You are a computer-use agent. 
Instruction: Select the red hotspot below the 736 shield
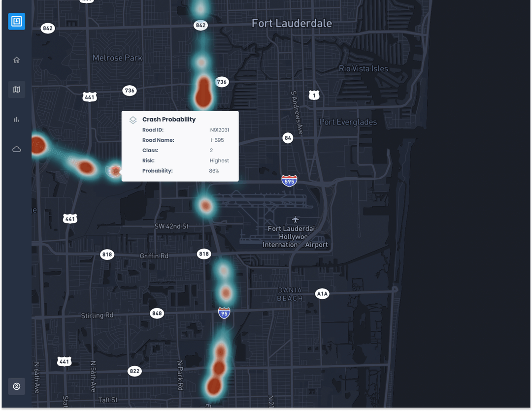(204, 96)
